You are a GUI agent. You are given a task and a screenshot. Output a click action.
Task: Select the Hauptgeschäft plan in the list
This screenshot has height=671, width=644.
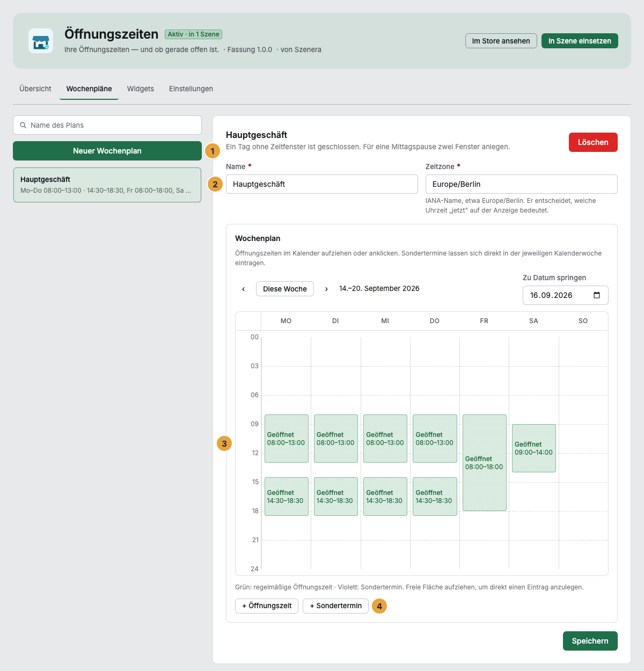[107, 185]
